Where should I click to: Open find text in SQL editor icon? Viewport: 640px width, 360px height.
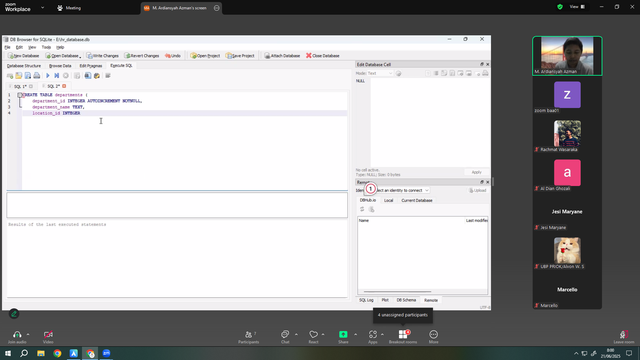click(x=88, y=76)
